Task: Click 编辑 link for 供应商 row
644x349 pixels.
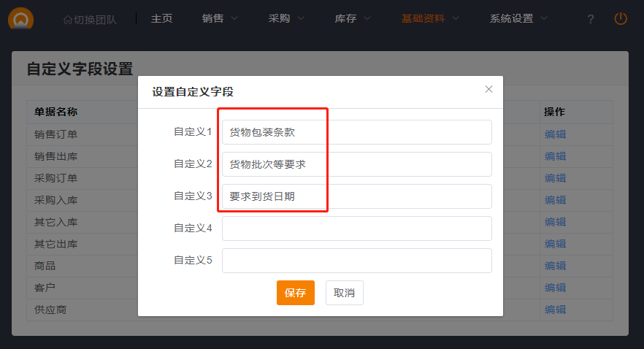Action: tap(555, 310)
